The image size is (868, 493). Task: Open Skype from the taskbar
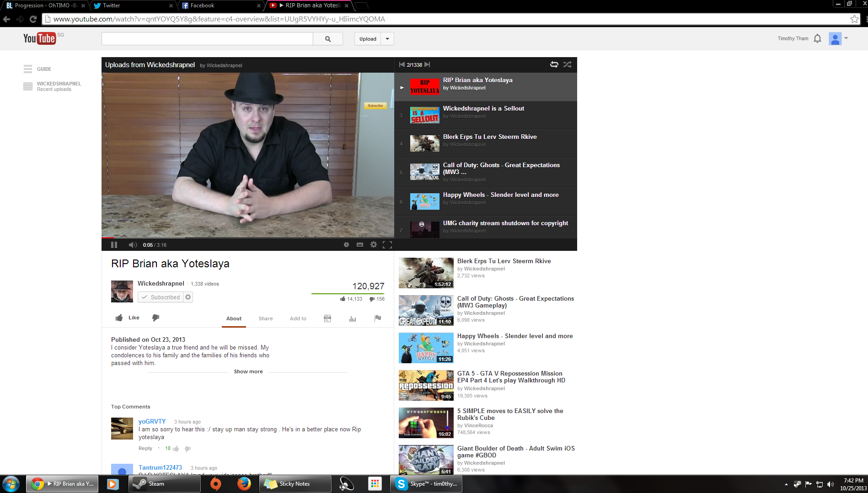click(x=426, y=484)
